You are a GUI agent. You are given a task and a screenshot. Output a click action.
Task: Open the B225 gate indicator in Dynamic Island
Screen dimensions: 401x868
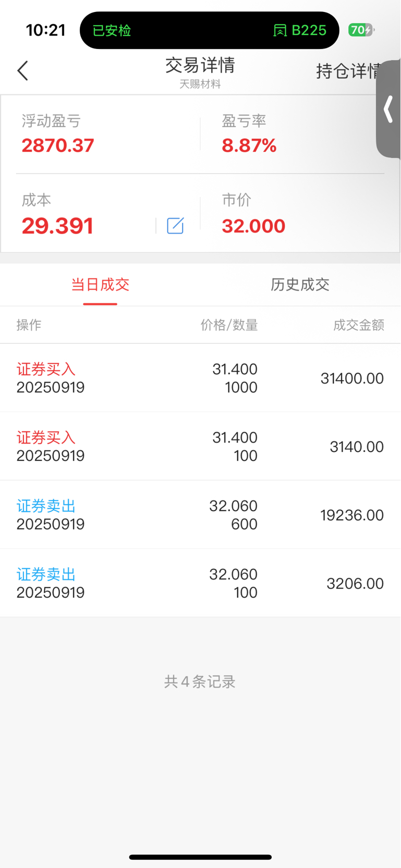pyautogui.click(x=300, y=30)
